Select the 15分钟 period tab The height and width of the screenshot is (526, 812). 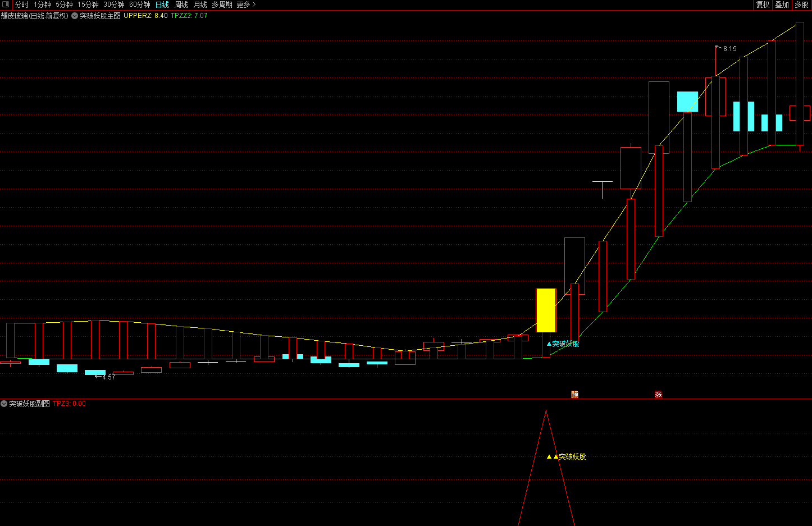[x=88, y=4]
